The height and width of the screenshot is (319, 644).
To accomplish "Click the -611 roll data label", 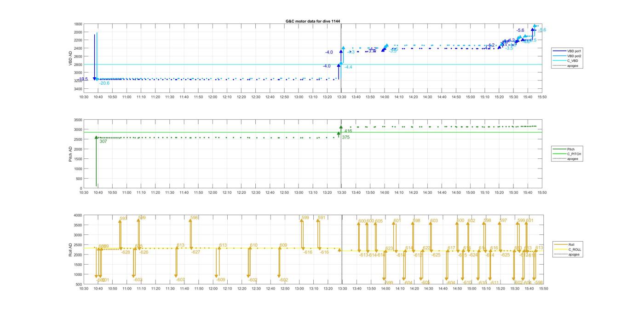I will [494, 283].
